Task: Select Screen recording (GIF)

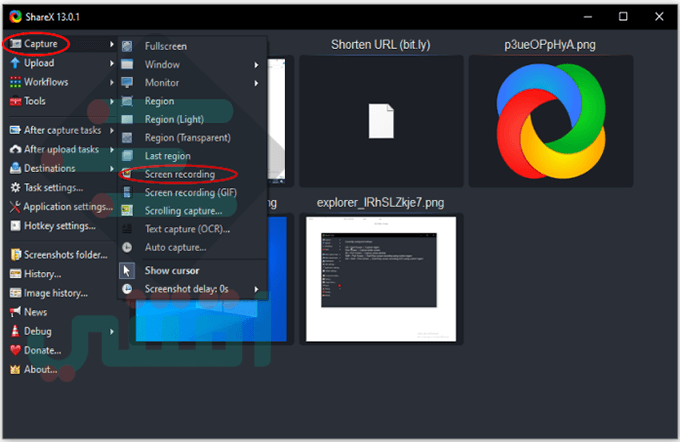Action: [193, 192]
